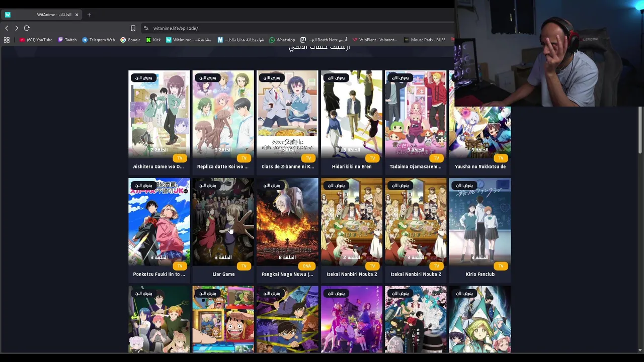Image resolution: width=644 pixels, height=362 pixels.
Task: Go forward in browser history
Action: point(17,28)
